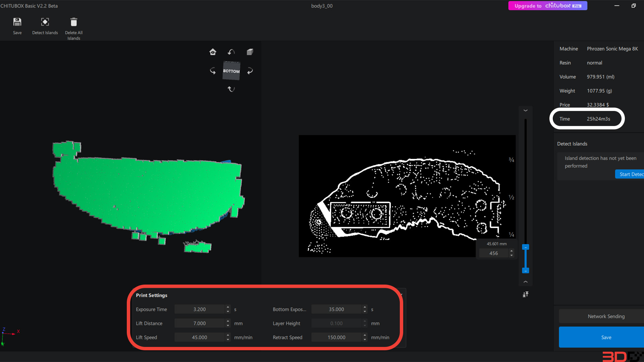The image size is (644, 362).
Task: Restore down the CHITUBOX window
Action: 634,6
